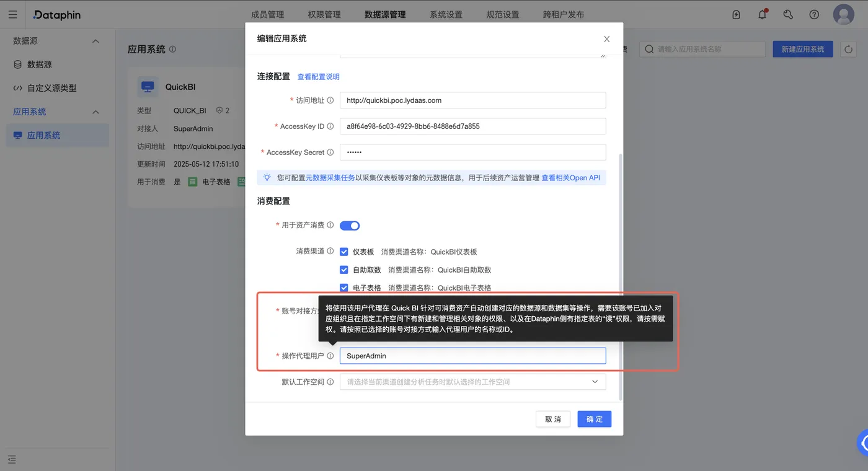Image resolution: width=868 pixels, height=471 pixels.
Task: Click the info icon next to AccessKey ID
Action: (330, 126)
